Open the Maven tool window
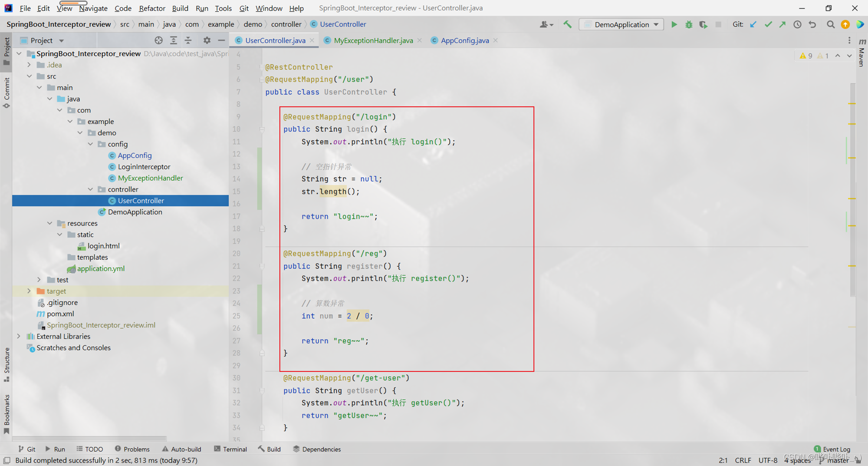Image resolution: width=868 pixels, height=466 pixels. click(x=862, y=52)
